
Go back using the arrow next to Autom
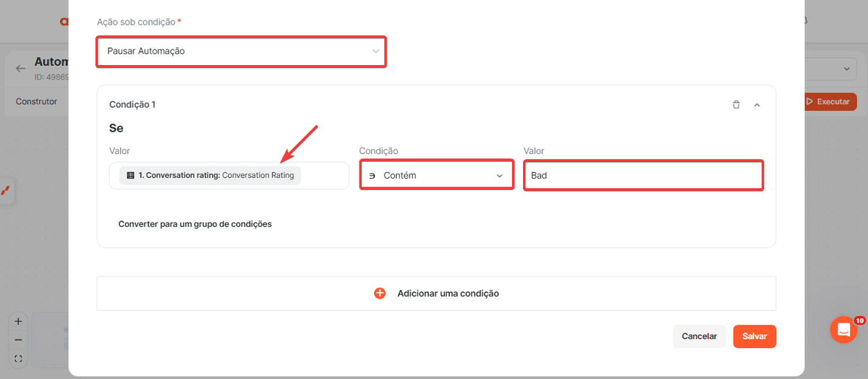(20, 68)
